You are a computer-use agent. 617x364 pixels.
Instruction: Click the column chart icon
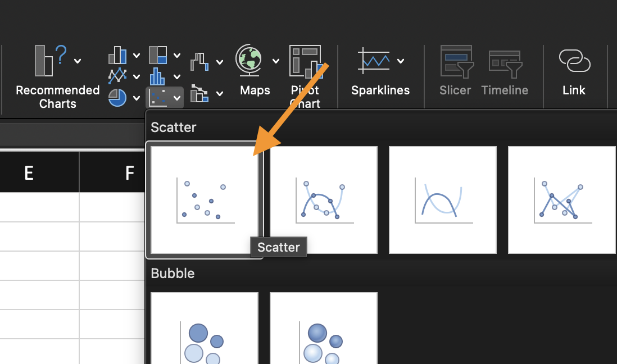[x=117, y=55]
